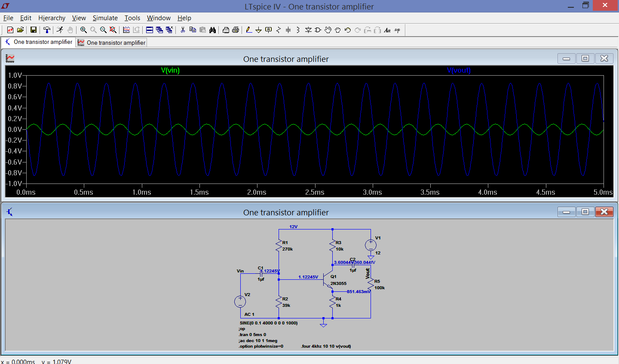Select the Cut scissors tool
Screen dimensions: 619x364
183,30
